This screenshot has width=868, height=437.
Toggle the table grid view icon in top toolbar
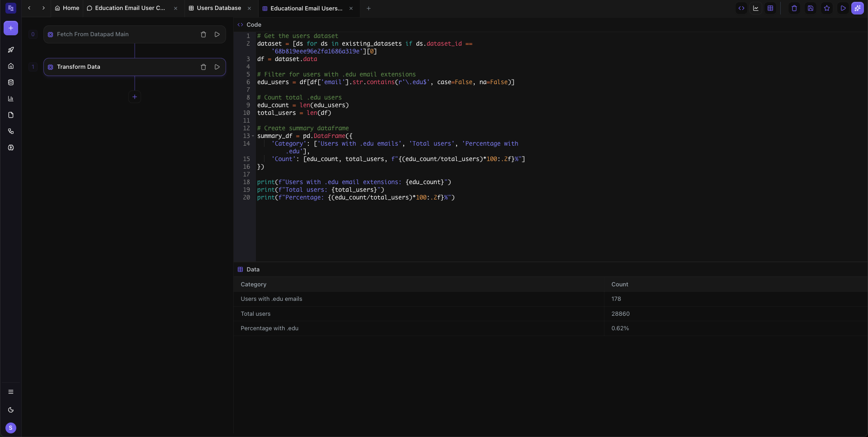[x=770, y=8]
